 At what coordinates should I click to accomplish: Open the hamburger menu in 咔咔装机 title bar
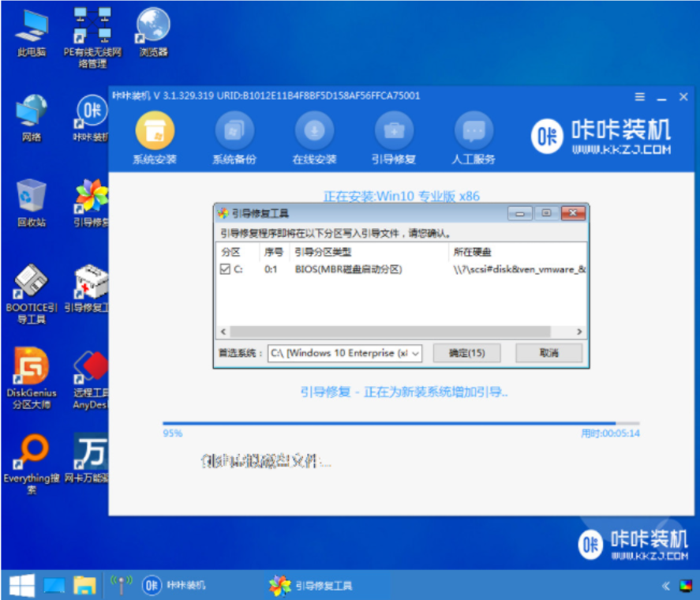640,97
